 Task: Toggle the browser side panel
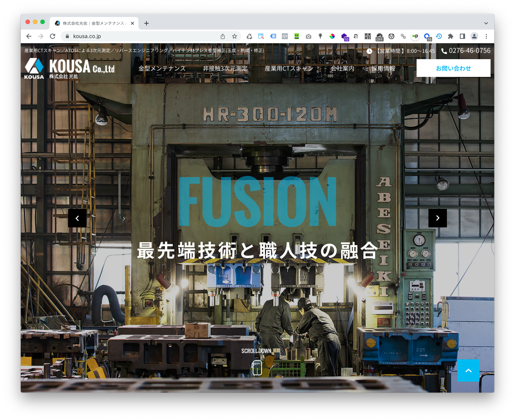pos(462,36)
